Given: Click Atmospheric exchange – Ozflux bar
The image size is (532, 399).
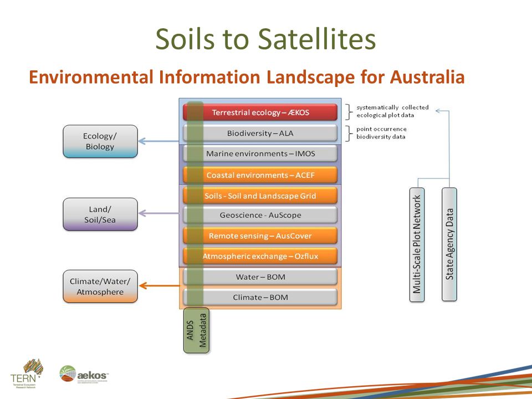Looking at the screenshot, I should (x=260, y=256).
